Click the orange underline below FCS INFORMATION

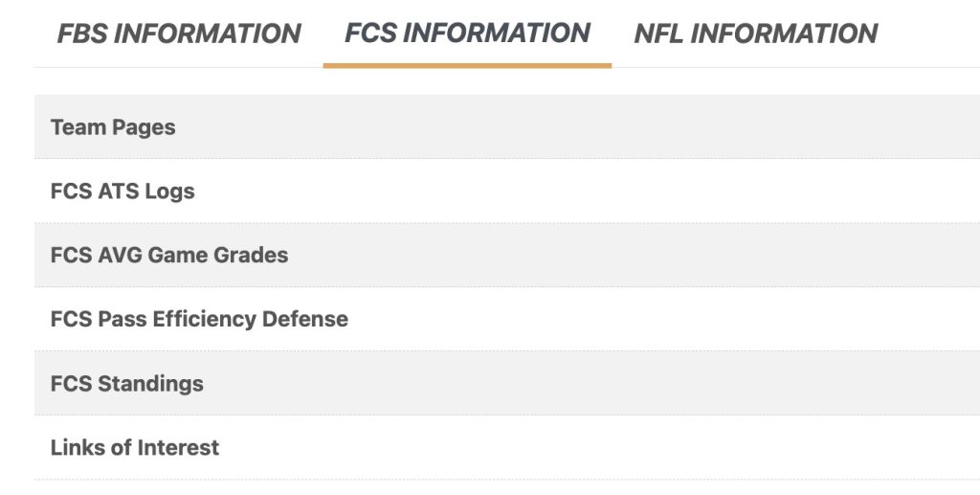[x=467, y=65]
